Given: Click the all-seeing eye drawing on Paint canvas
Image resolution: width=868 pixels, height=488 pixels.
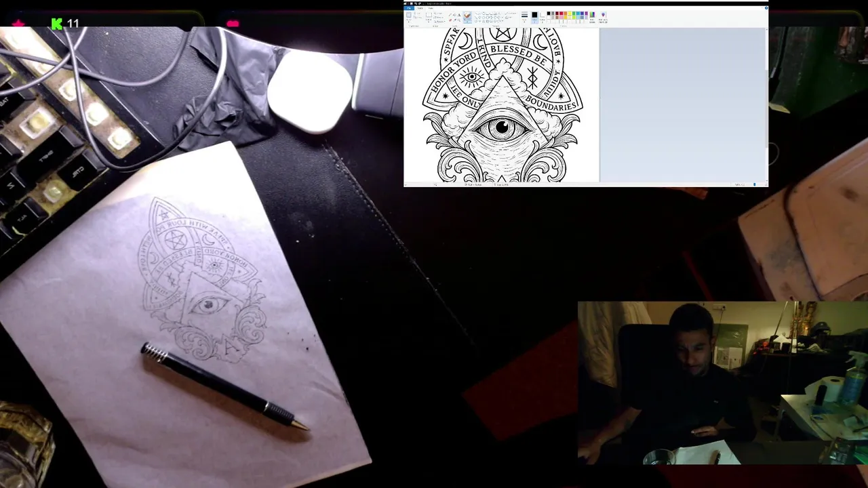Looking at the screenshot, I should pos(502,127).
